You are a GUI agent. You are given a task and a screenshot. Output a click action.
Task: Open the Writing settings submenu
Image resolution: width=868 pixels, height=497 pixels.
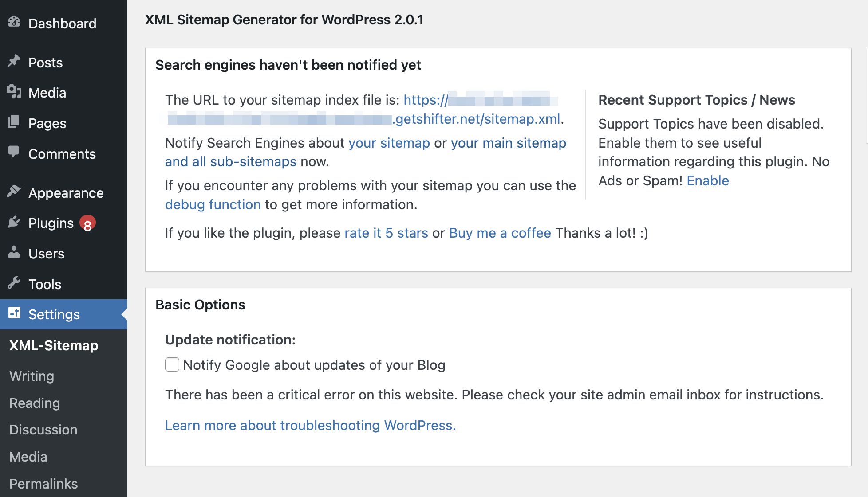point(32,376)
